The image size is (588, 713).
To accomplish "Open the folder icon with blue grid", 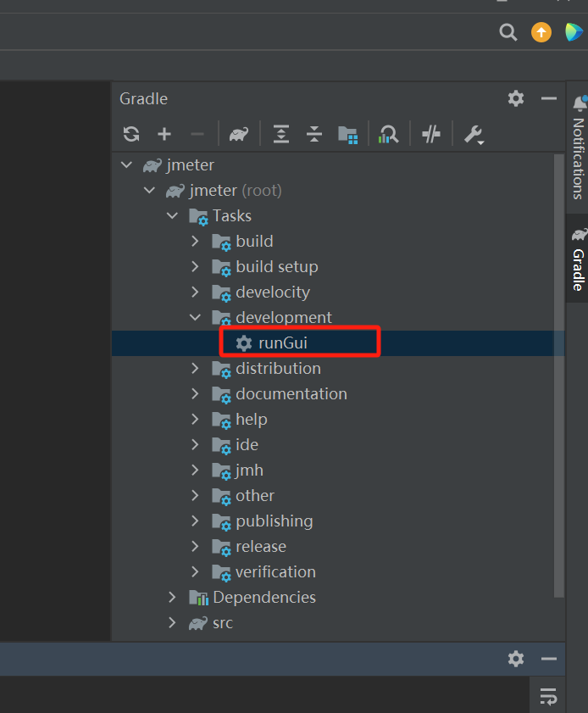I will tap(348, 135).
